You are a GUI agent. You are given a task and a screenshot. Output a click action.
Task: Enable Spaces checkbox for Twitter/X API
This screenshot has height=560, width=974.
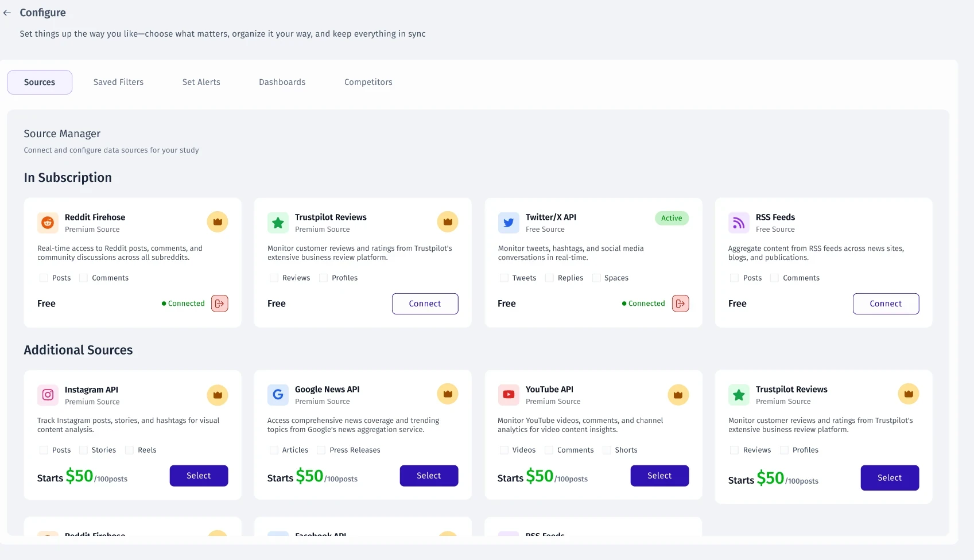click(x=596, y=278)
